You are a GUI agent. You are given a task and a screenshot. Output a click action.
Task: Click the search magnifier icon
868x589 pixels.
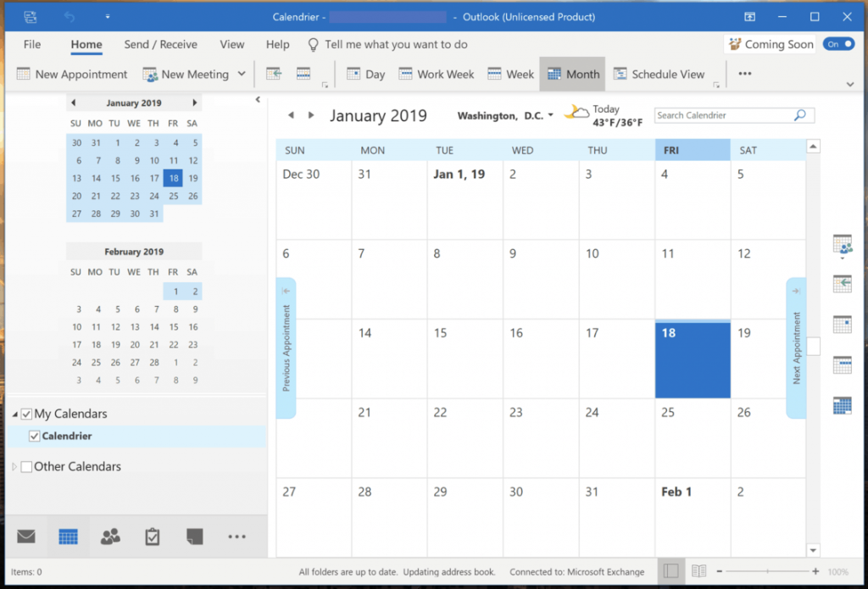[x=800, y=115]
